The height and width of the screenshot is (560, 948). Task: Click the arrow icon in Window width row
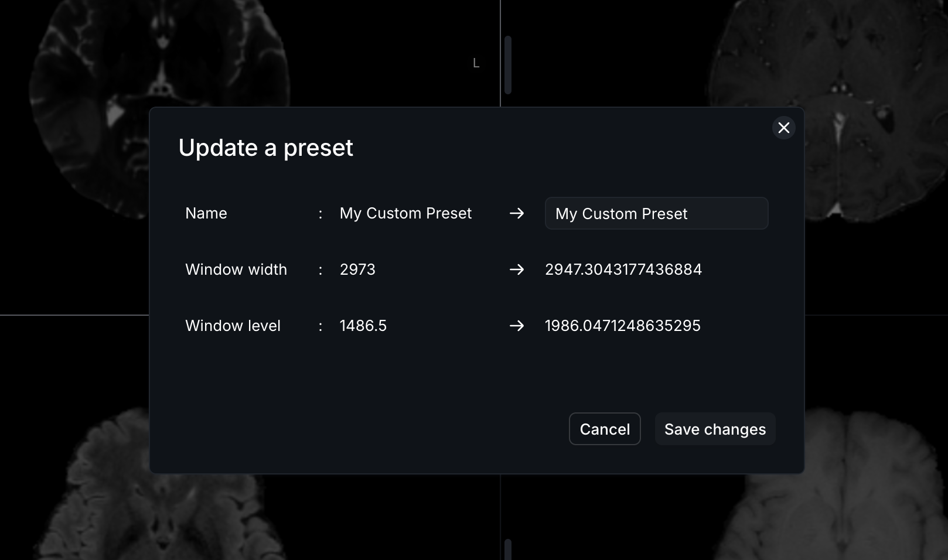[517, 269]
